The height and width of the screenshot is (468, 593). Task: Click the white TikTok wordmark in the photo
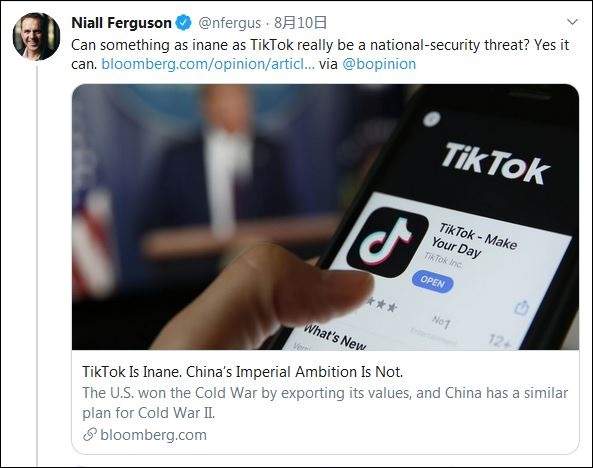tap(495, 164)
